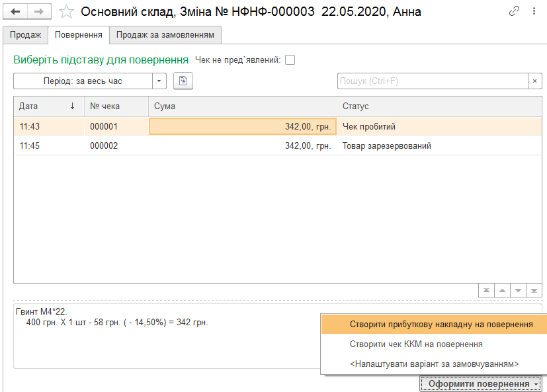Click the 11:43 time cell

click(x=49, y=126)
